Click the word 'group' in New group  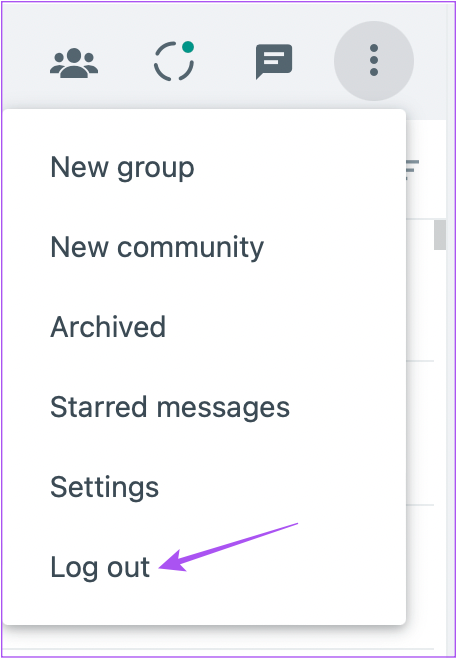click(x=156, y=169)
